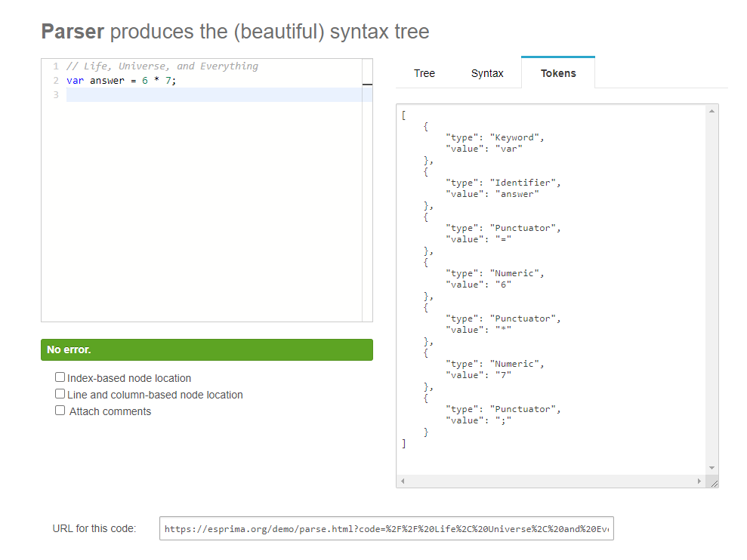Screen dimensions: 747x560
Task: Switch to the Tree tab
Action: click(x=424, y=73)
